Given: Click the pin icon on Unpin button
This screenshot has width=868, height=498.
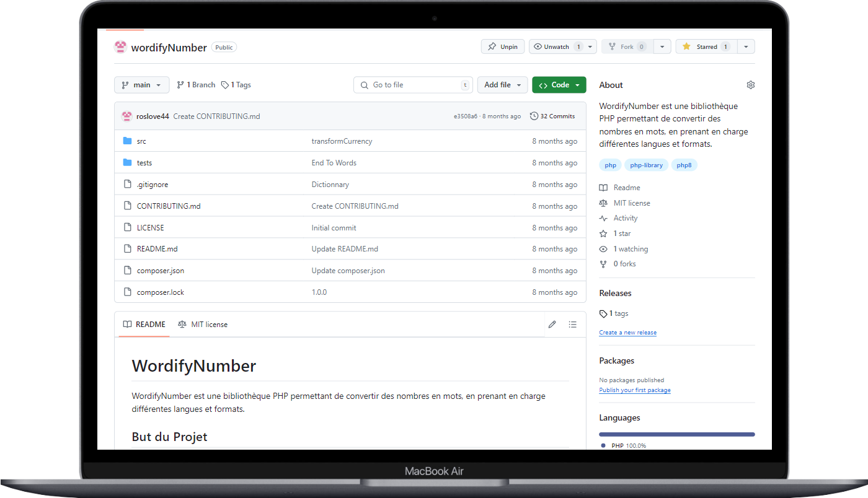Looking at the screenshot, I should (x=492, y=46).
